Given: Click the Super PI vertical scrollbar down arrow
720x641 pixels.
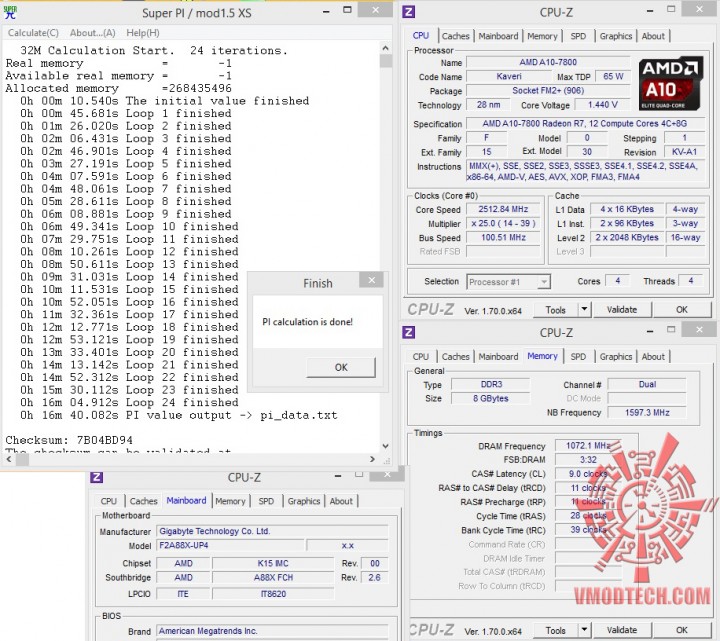Looking at the screenshot, I should 385,446.
